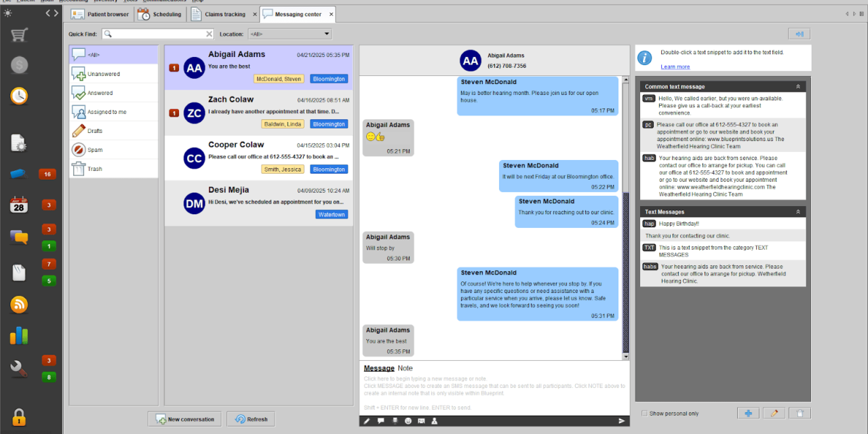Switch to Note mode in the composer
The height and width of the screenshot is (434, 868).
405,368
